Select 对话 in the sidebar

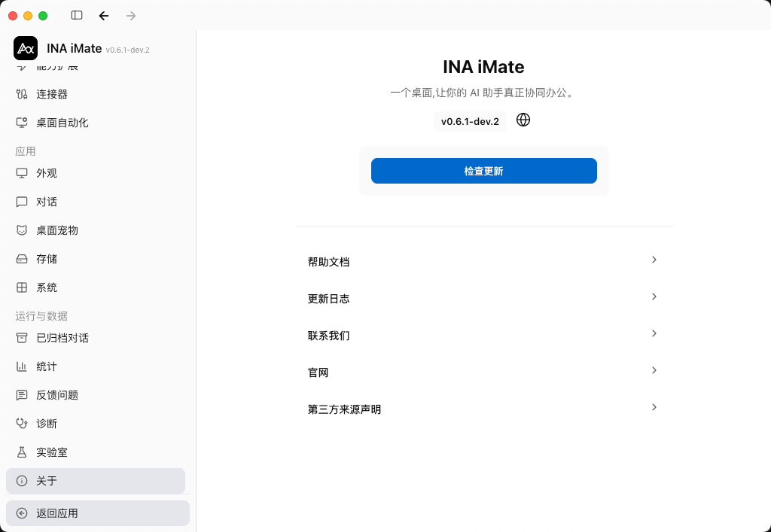tap(96, 202)
